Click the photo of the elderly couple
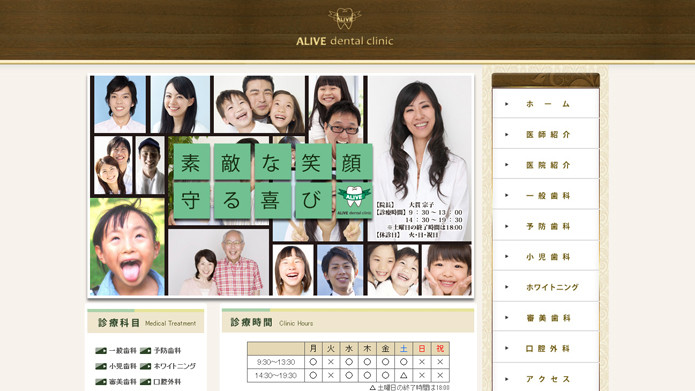The image size is (695, 391). tap(219, 262)
